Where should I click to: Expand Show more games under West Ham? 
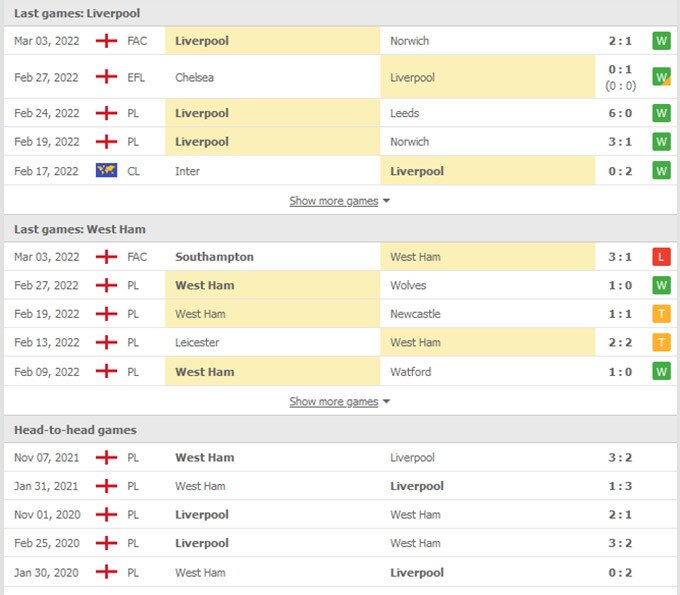click(x=333, y=402)
